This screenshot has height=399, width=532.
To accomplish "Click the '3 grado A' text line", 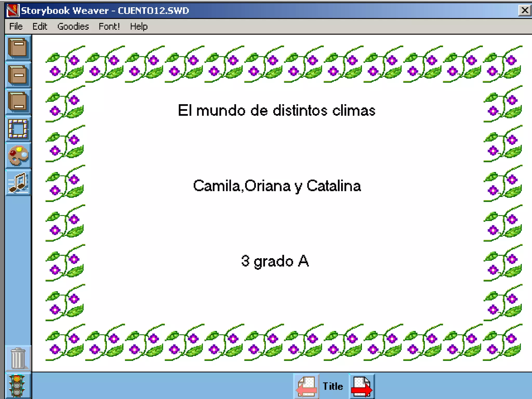I will (275, 261).
